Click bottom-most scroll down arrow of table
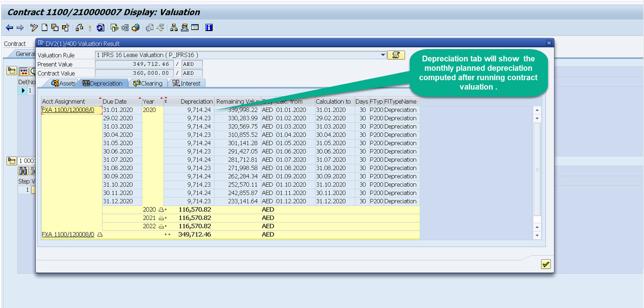Viewport: 644px width, 308px height. coord(537,236)
